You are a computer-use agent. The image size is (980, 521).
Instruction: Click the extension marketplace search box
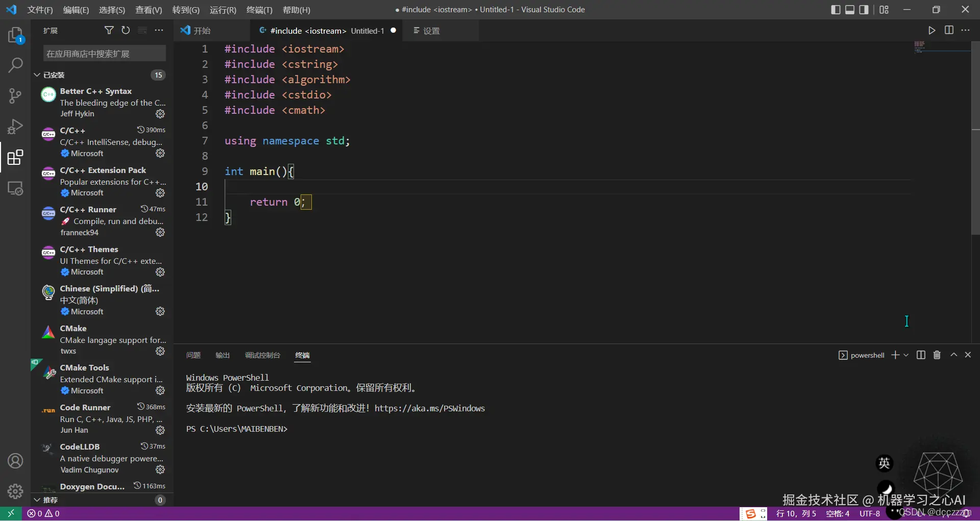pyautogui.click(x=104, y=54)
